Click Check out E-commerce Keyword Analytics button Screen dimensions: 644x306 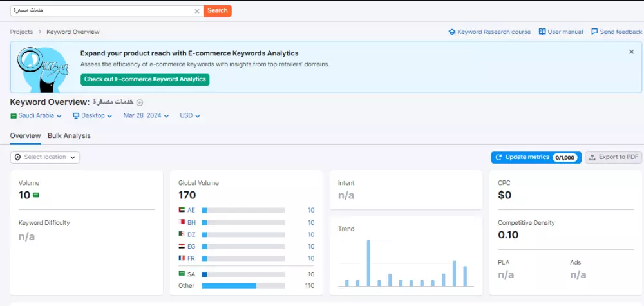[145, 79]
